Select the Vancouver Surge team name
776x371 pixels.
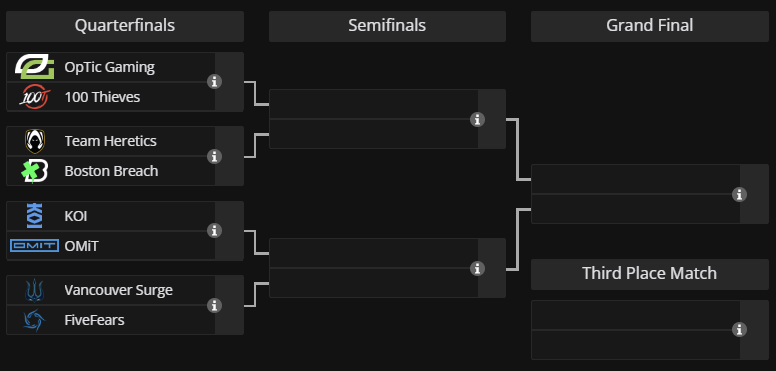coord(118,290)
